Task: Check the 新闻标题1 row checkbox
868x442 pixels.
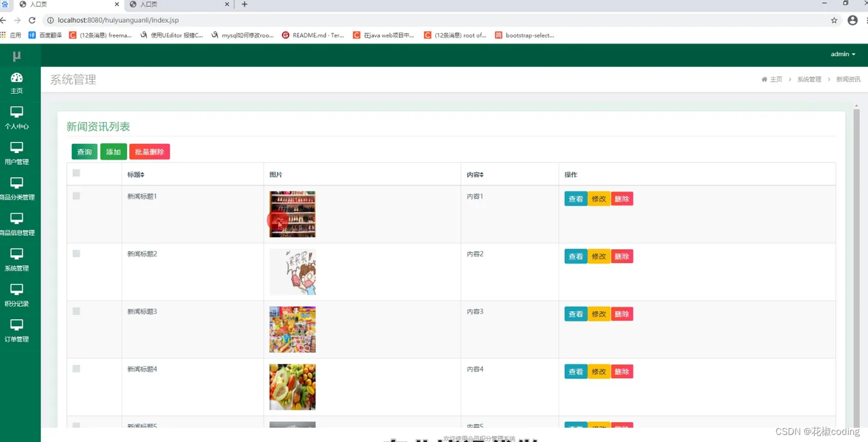Action: tap(76, 196)
